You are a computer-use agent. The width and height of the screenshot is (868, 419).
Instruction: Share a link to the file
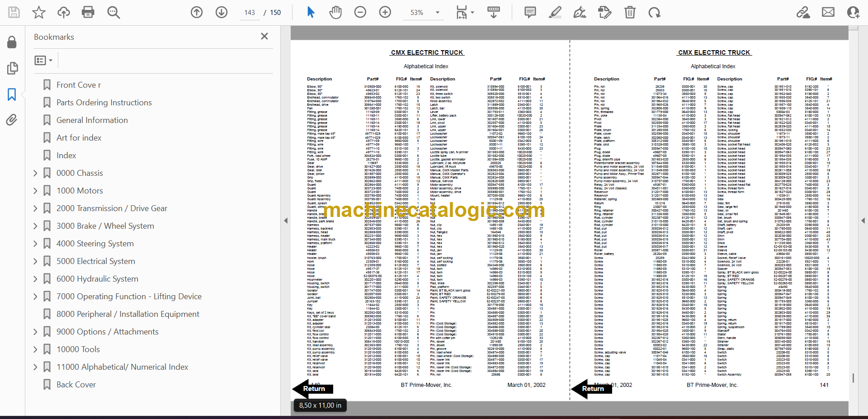803,12
